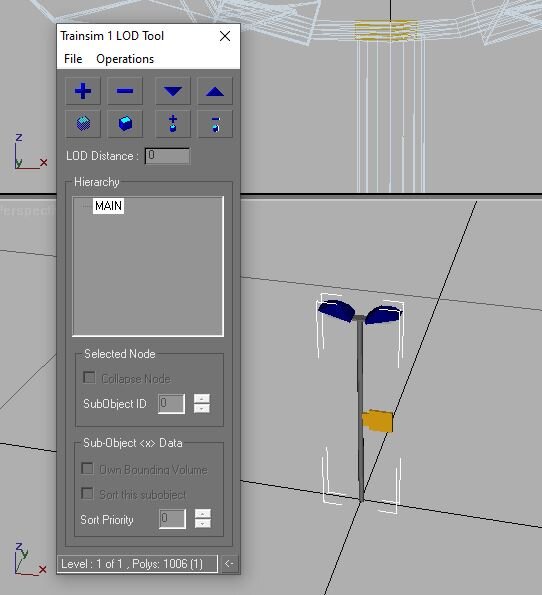Click the LOD Distance input field
The image size is (542, 595).
pyautogui.click(x=167, y=156)
